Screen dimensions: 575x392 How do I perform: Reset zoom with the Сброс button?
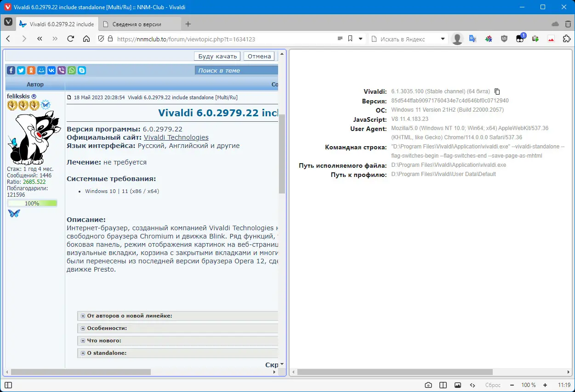coord(493,385)
